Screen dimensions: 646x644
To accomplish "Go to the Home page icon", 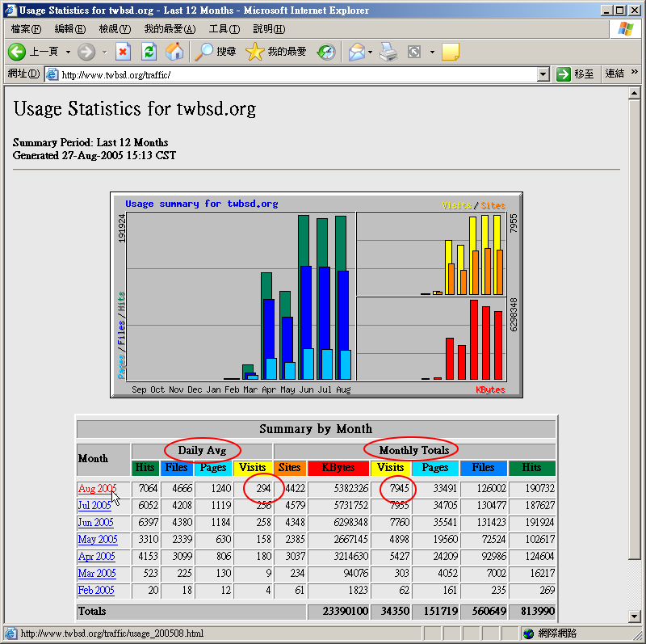I will click(x=174, y=52).
